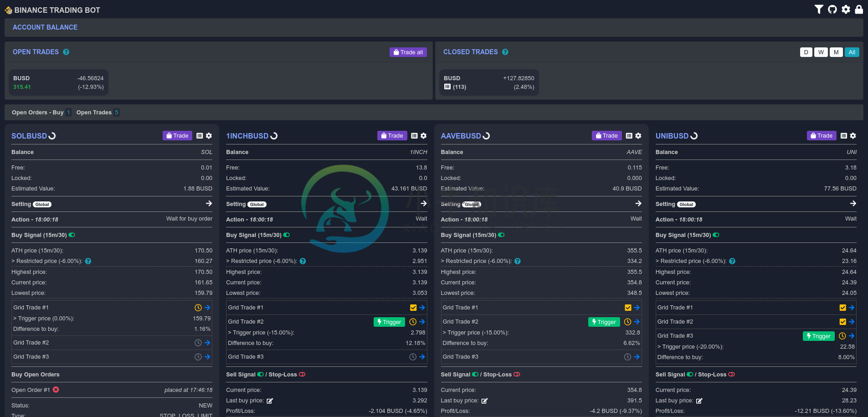
Task: Edit AAVEBUSD last buy price
Action: pos(484,401)
